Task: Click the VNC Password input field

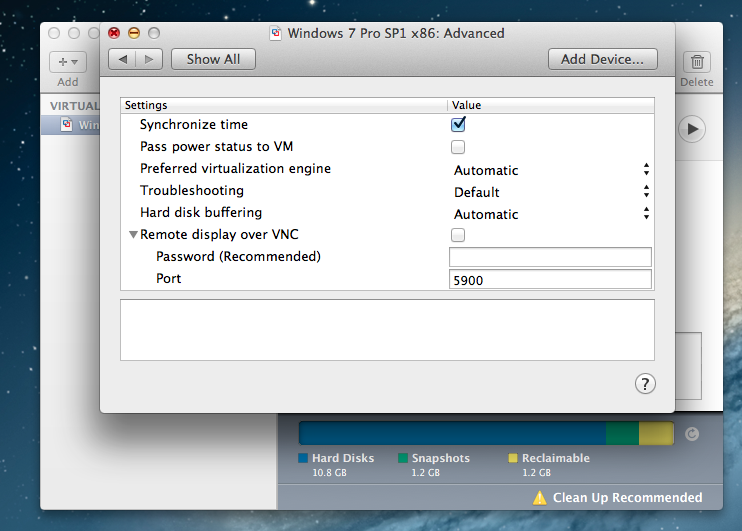Action: click(x=550, y=257)
